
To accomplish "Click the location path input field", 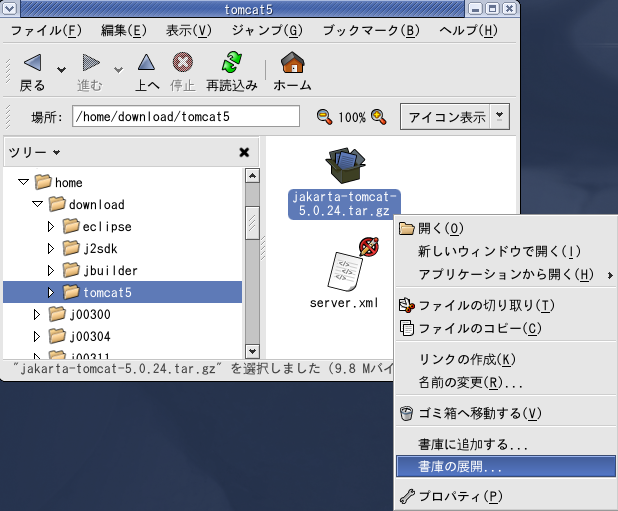I will click(x=186, y=116).
